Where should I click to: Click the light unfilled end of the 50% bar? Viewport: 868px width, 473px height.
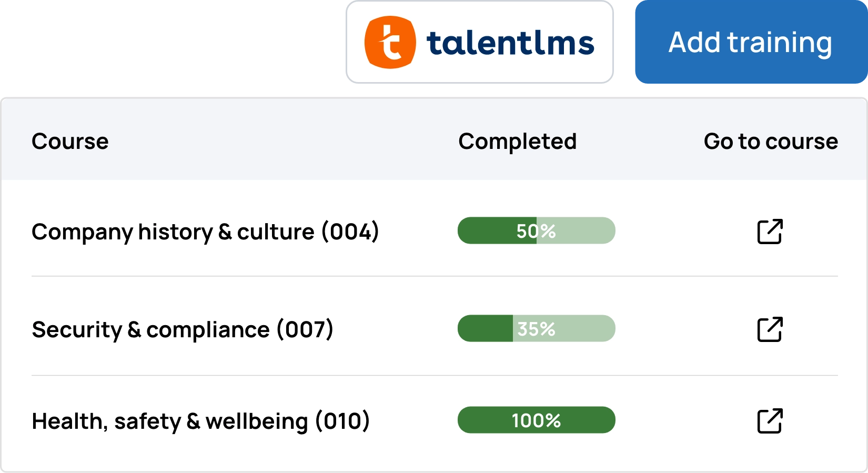[589, 231]
